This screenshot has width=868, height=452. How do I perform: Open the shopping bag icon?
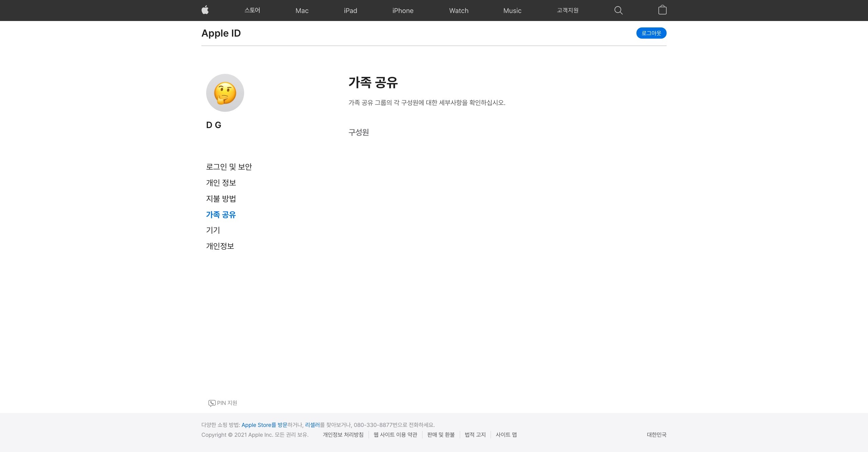click(662, 10)
